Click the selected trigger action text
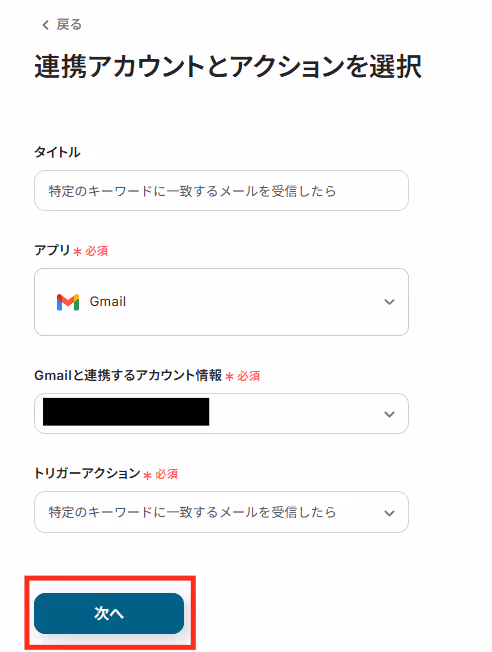This screenshot has height=652, width=492. (x=192, y=512)
